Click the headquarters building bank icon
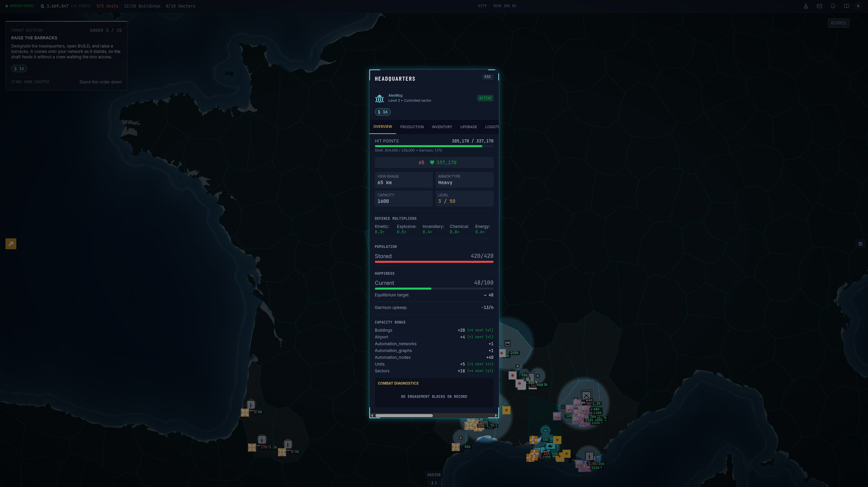 click(x=380, y=98)
